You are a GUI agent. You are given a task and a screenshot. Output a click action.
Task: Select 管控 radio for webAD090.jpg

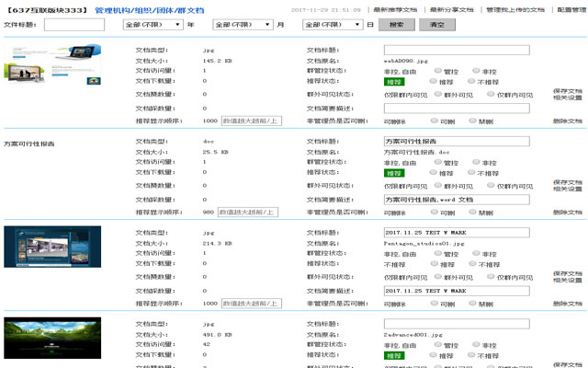[x=435, y=71]
